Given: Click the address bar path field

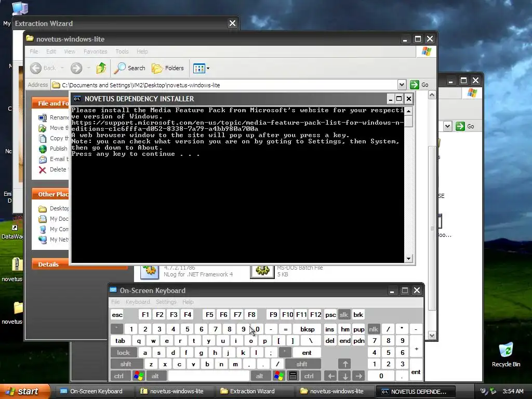Looking at the screenshot, I should [224, 85].
